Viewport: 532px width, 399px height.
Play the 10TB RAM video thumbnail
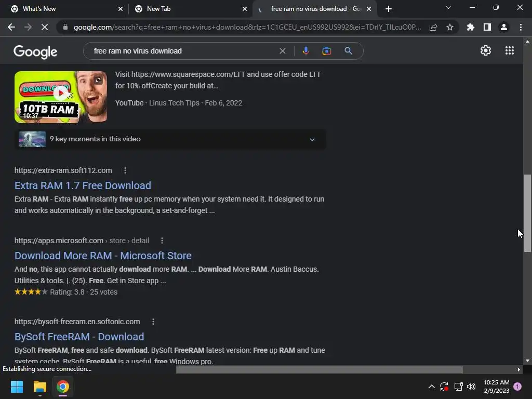click(61, 97)
